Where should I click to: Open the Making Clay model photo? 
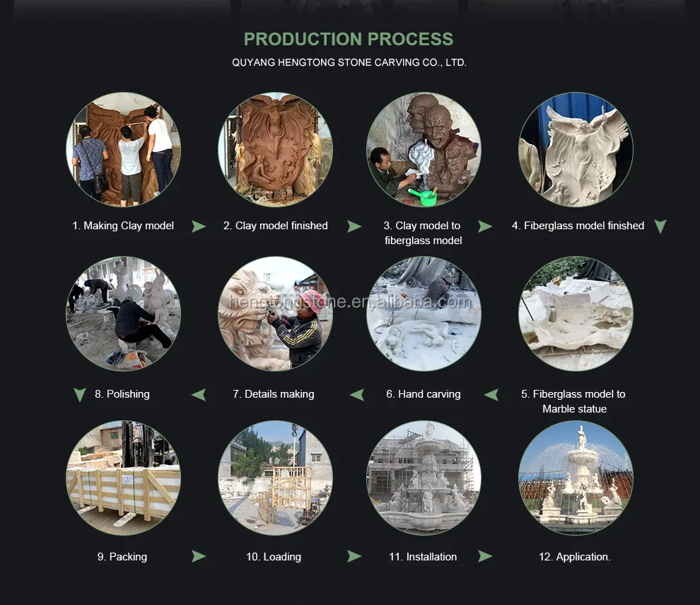click(x=123, y=150)
